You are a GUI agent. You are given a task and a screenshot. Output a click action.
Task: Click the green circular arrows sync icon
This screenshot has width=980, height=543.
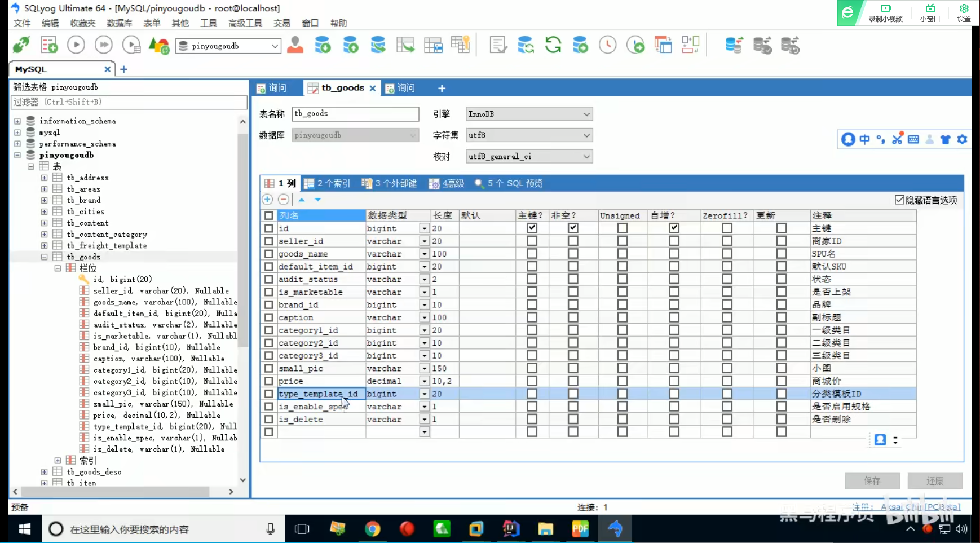coord(553,45)
